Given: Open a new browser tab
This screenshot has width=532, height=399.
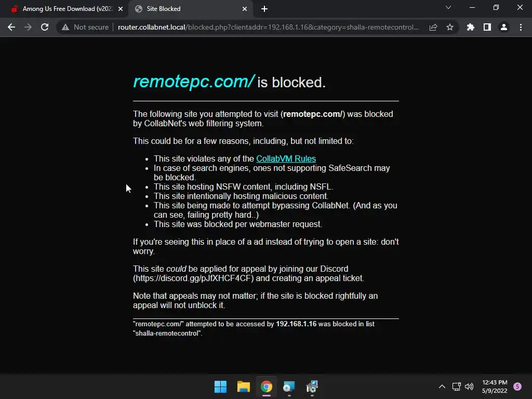Looking at the screenshot, I should point(264,9).
